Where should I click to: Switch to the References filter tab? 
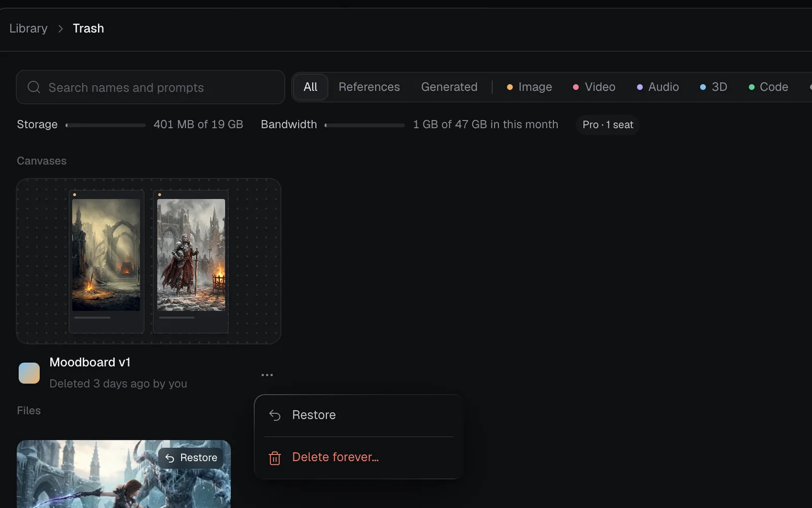(369, 87)
